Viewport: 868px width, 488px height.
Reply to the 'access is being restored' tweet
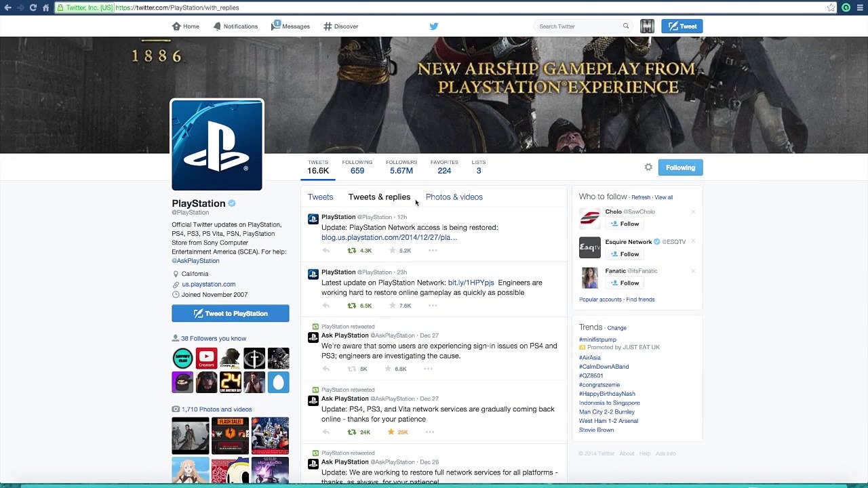(326, 251)
